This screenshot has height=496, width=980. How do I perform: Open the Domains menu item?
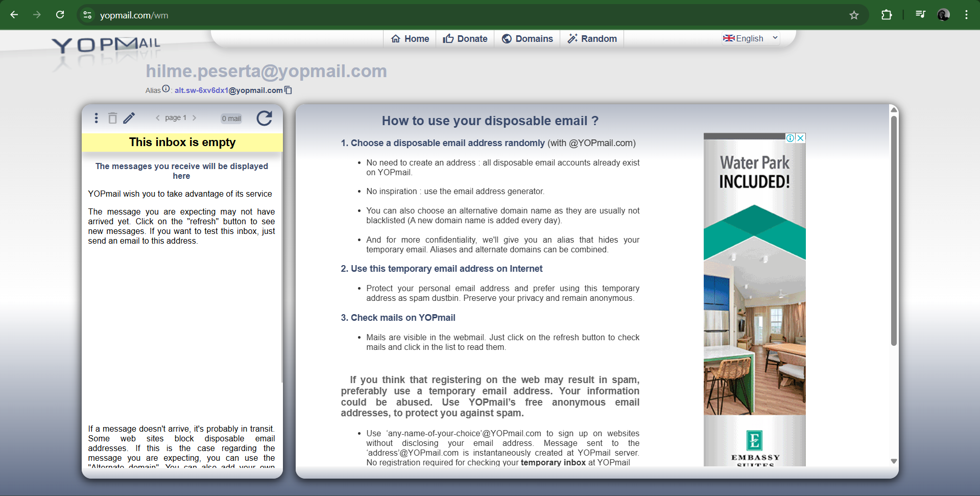click(528, 39)
